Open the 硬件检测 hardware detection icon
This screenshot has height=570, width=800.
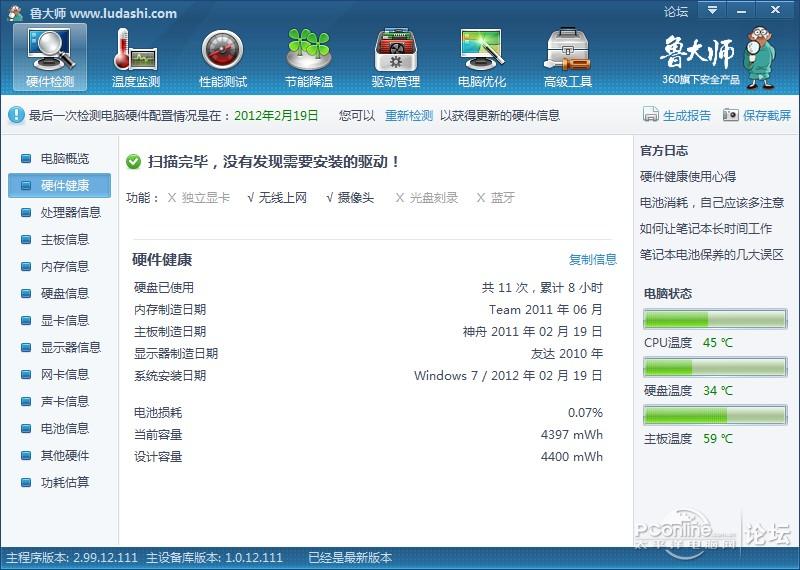50,57
